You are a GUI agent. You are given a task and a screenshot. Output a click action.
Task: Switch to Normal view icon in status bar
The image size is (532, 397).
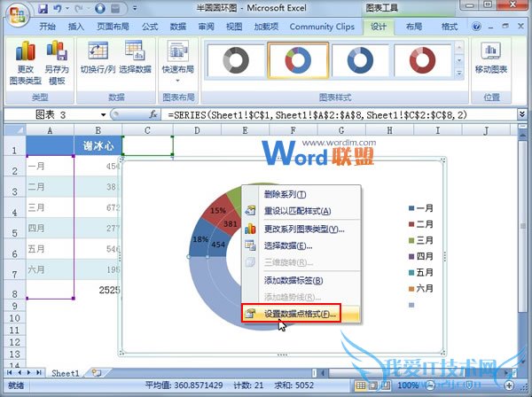(x=361, y=385)
